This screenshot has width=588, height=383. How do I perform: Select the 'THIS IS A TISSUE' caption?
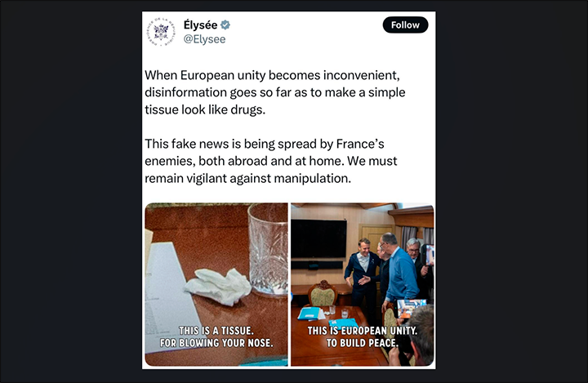point(216,336)
